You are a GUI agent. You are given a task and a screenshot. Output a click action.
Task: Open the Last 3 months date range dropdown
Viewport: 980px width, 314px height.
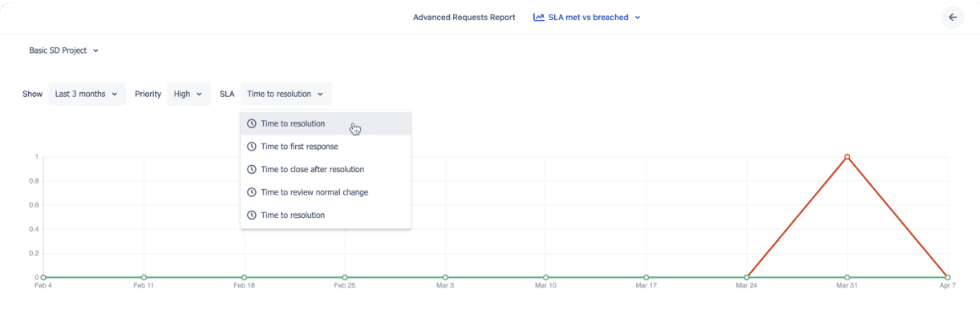[x=87, y=94]
